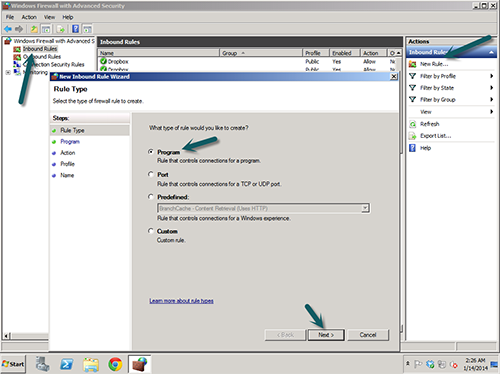Select Inbound Rules in the tree

(x=40, y=49)
